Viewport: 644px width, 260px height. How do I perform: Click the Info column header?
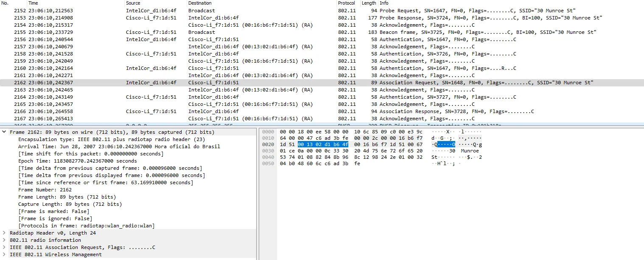[384, 3]
